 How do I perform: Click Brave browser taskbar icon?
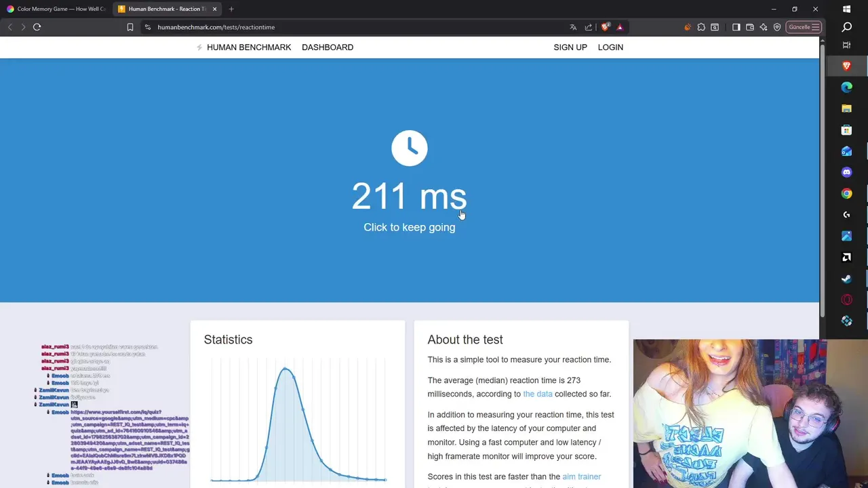[x=846, y=66]
